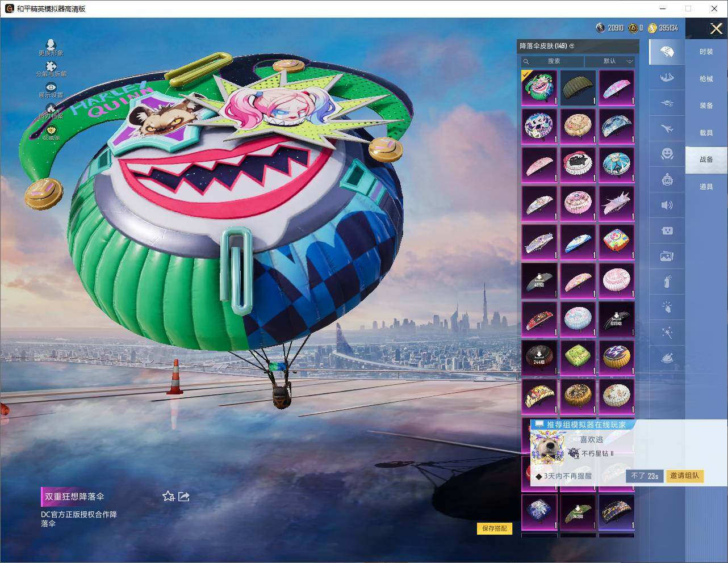Click the silver coin currency icon
This screenshot has width=728, height=563.
coord(600,28)
